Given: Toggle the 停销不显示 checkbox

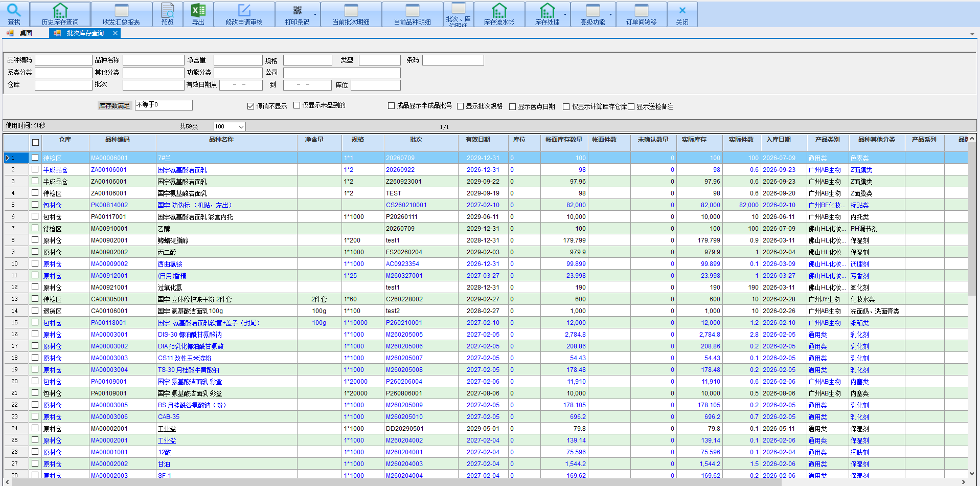Looking at the screenshot, I should point(250,106).
